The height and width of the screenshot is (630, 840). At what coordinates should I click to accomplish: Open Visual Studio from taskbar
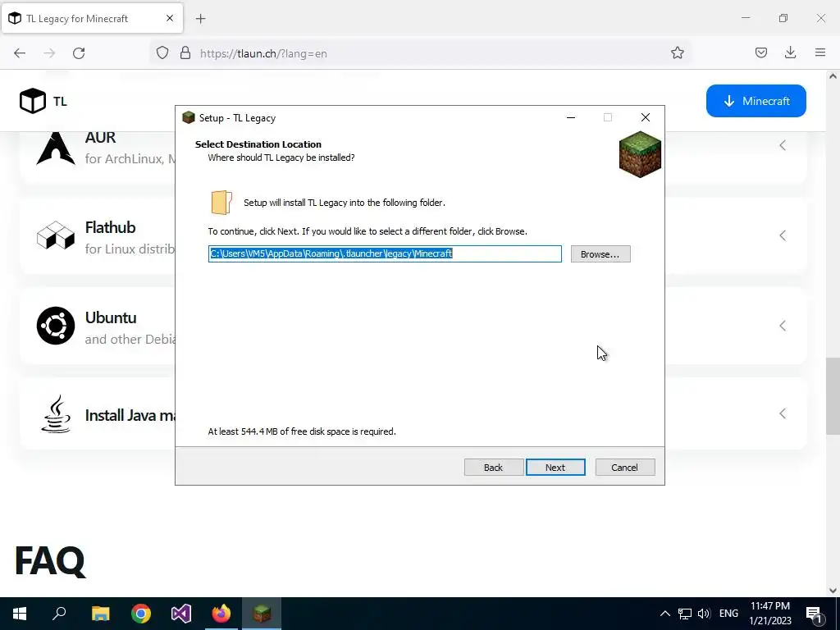coord(181,614)
